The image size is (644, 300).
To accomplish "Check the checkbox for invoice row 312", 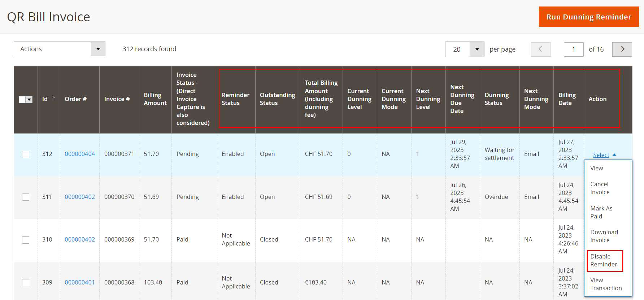I will click(x=26, y=155).
